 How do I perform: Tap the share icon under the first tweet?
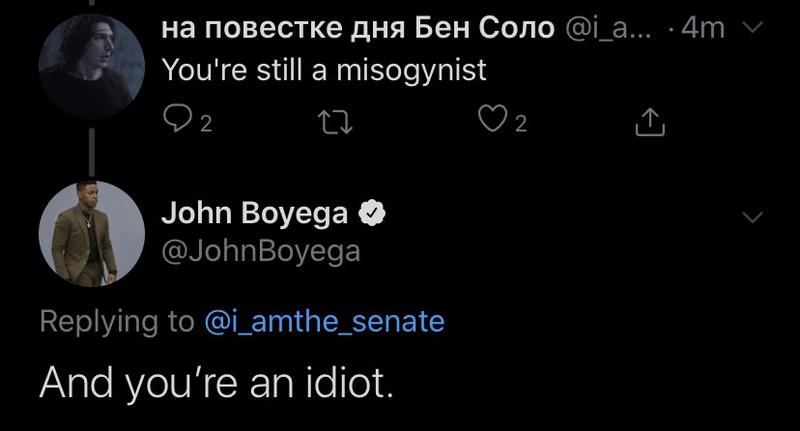[650, 122]
